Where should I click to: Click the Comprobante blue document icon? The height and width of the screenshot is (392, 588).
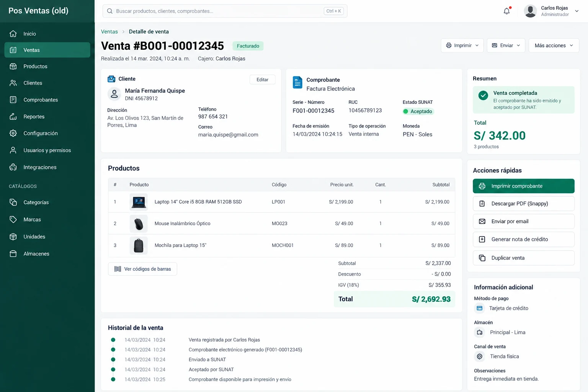pyautogui.click(x=297, y=82)
